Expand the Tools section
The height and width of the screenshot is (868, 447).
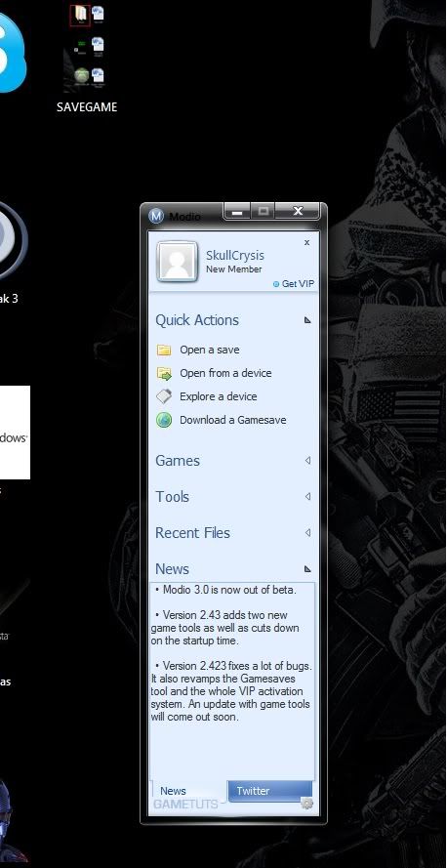307,497
